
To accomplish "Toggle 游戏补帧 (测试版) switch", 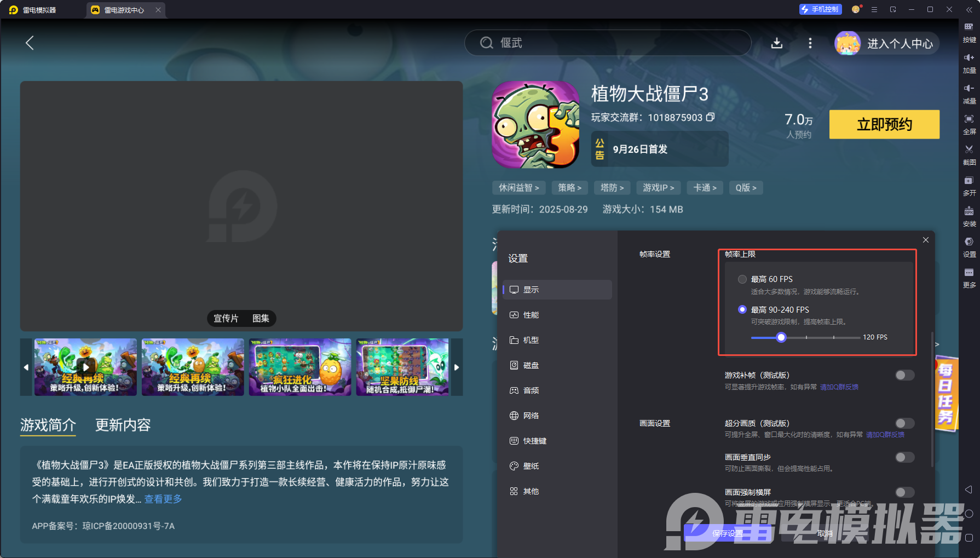I will [904, 375].
